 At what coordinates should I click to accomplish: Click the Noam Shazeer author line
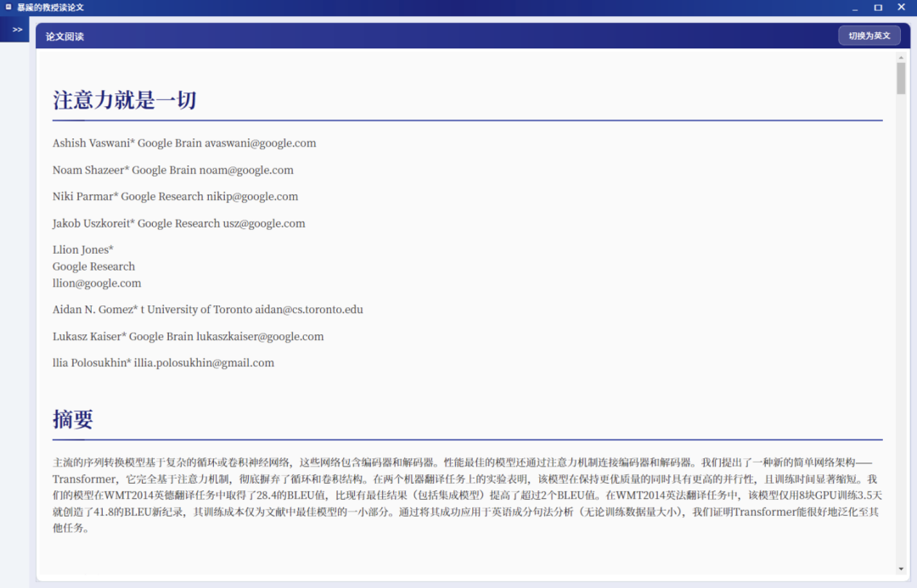(x=173, y=170)
